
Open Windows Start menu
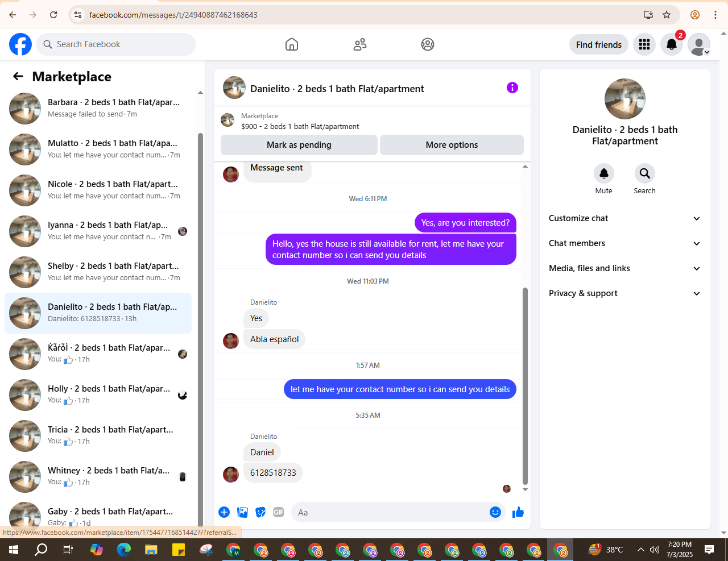[14, 550]
